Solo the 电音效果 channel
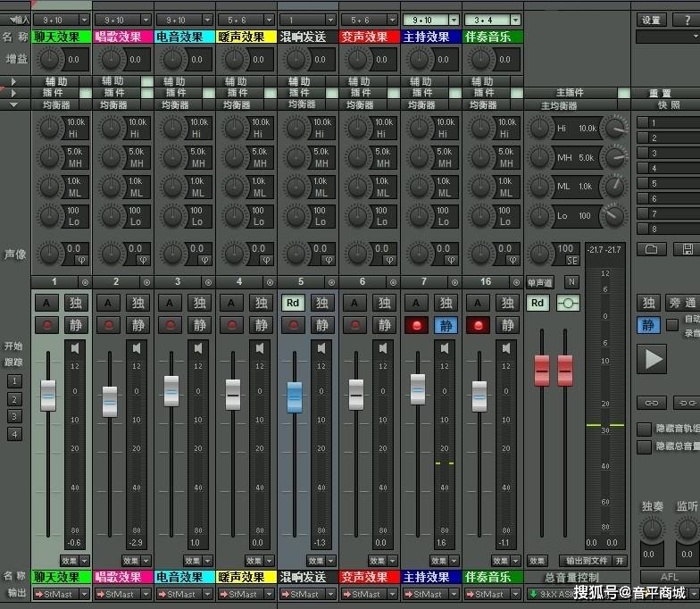This screenshot has height=609, width=700. tap(200, 303)
